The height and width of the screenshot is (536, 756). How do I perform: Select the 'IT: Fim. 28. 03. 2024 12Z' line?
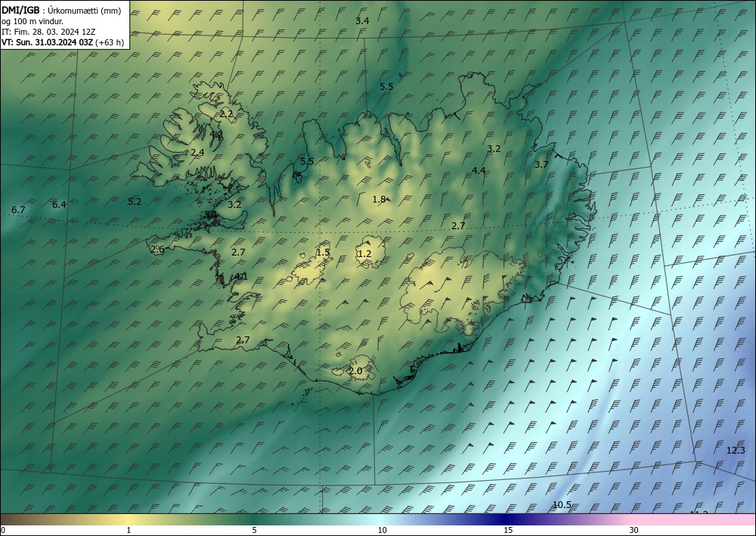(48, 32)
